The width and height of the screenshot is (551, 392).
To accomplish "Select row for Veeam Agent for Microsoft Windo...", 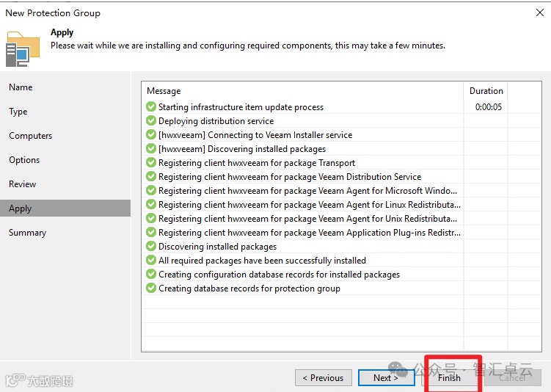I will click(308, 191).
